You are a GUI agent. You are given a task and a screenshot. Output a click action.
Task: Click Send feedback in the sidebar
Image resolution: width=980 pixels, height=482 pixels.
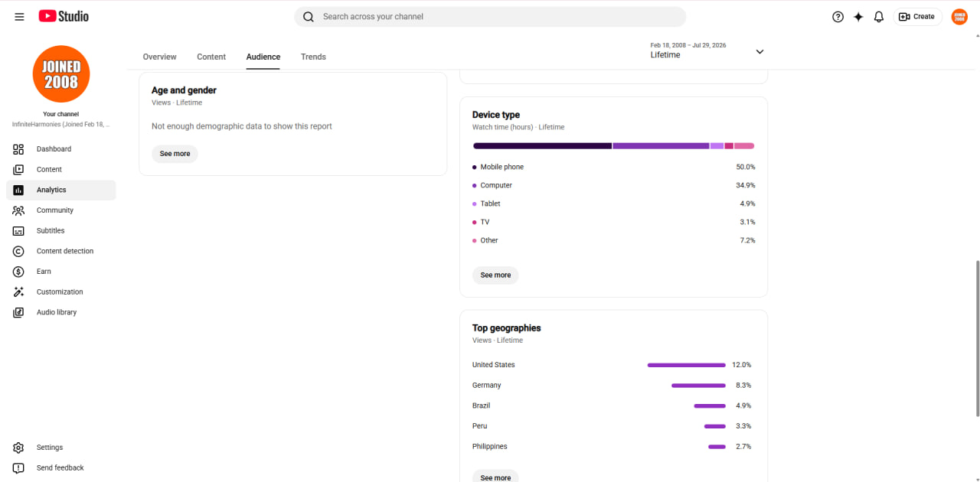[x=61, y=468]
